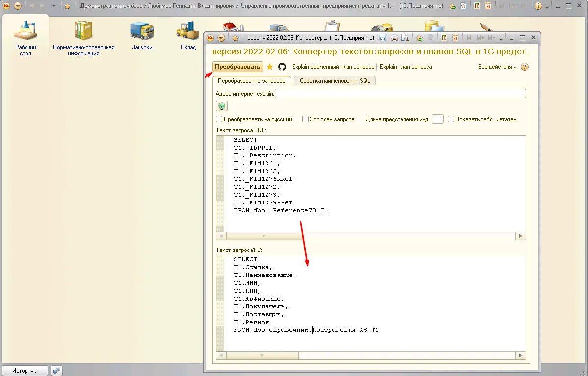Click the T1._Fld1276RRef line
Image resolution: width=588 pixels, height=376 pixels.
pos(265,179)
